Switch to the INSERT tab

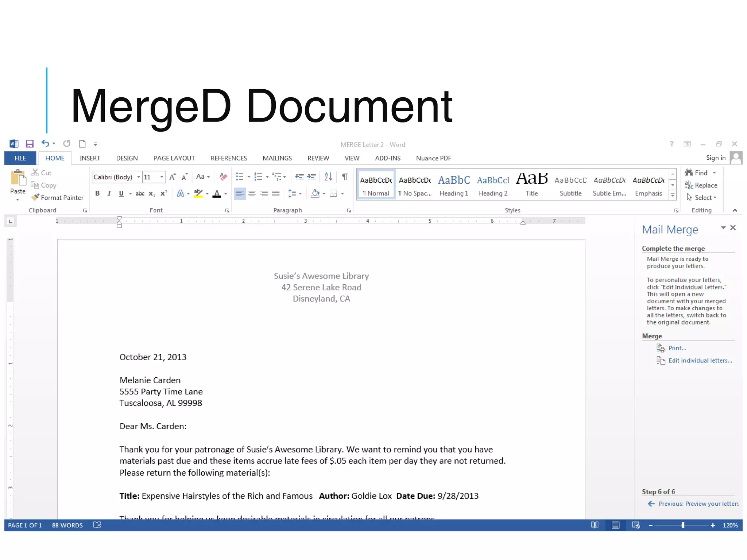pyautogui.click(x=90, y=158)
